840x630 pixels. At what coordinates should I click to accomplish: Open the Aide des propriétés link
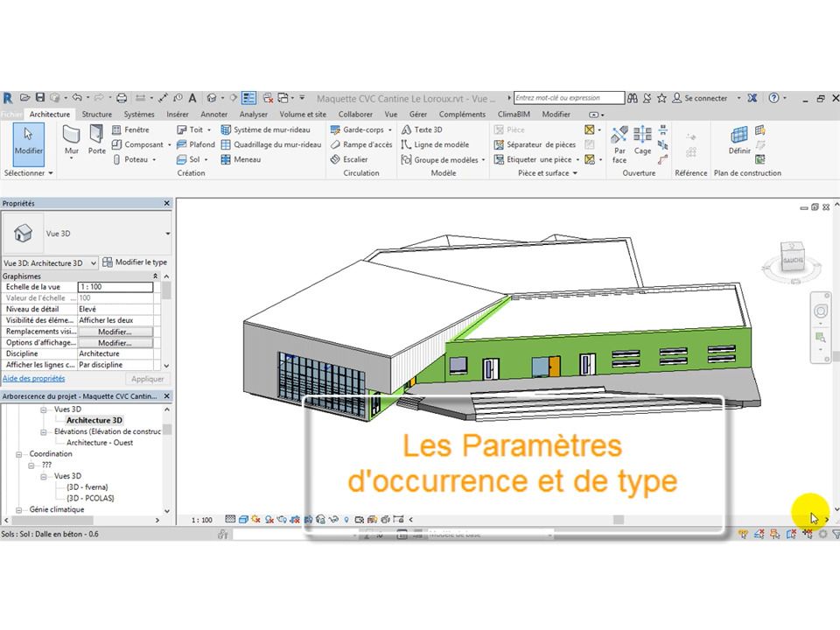click(32, 378)
